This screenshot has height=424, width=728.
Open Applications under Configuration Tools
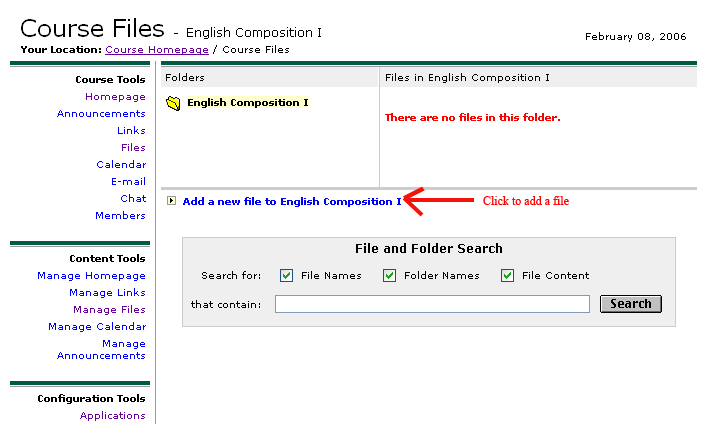coord(113,416)
